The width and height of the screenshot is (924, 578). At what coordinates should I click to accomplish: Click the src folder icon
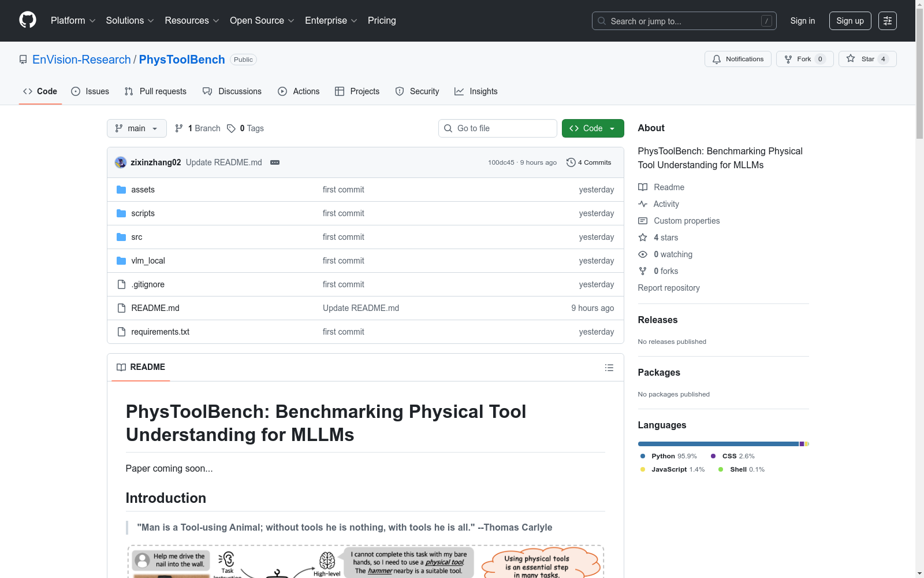[121, 237]
